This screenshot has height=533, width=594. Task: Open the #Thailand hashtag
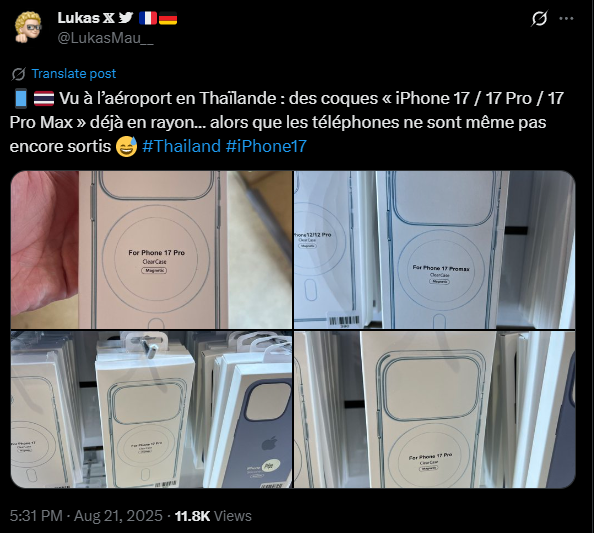(181, 146)
